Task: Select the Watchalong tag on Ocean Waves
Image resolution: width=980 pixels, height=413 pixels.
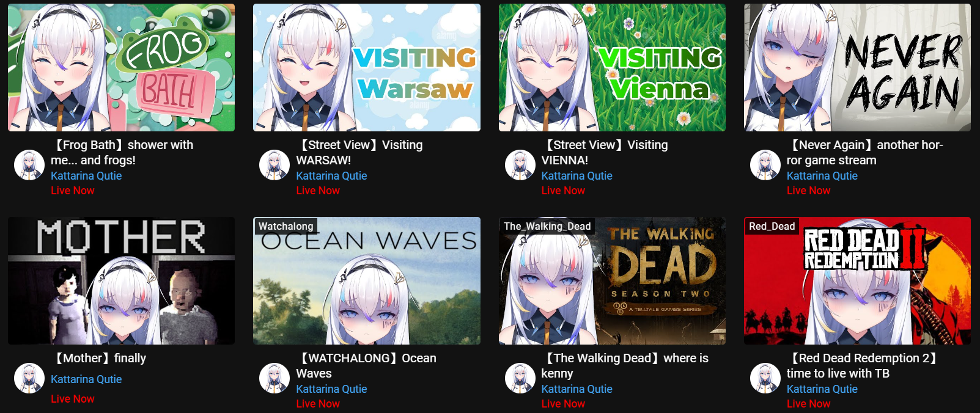Action: [x=286, y=226]
